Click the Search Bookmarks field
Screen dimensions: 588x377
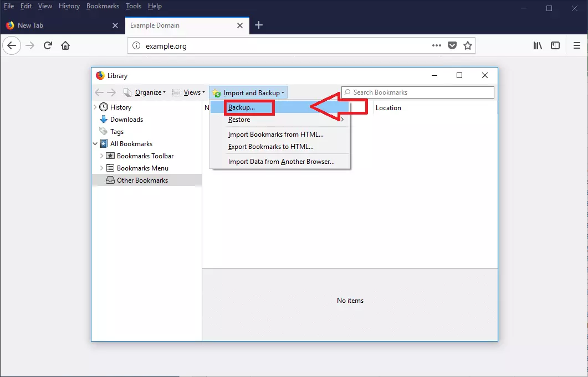coord(418,92)
